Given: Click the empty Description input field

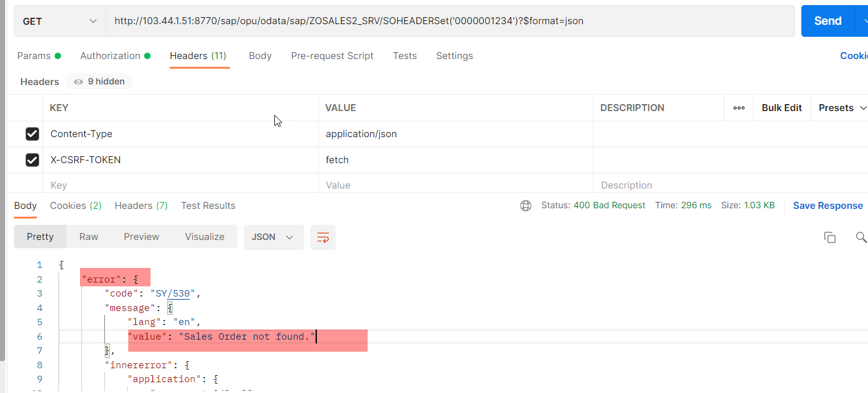Looking at the screenshot, I should tap(730, 184).
